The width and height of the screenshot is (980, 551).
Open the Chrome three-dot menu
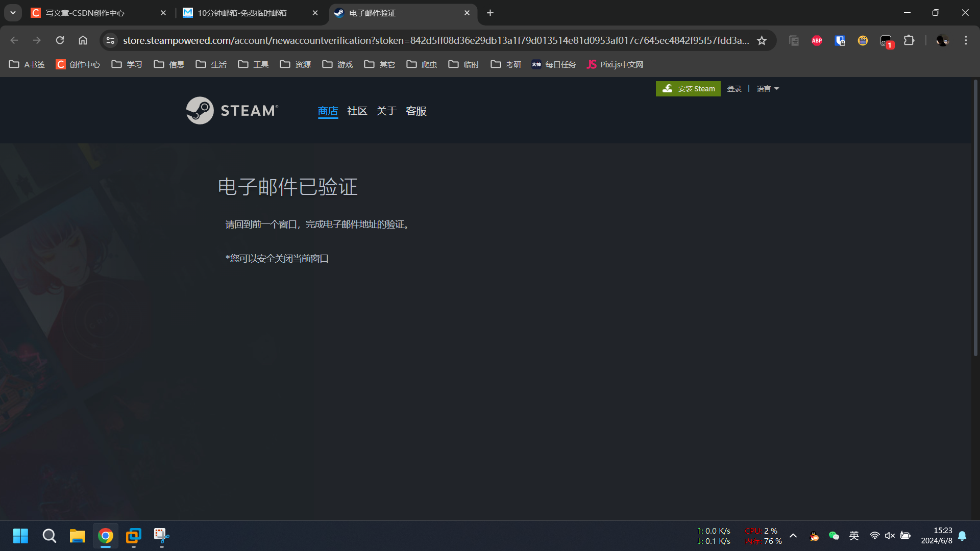pyautogui.click(x=966, y=40)
